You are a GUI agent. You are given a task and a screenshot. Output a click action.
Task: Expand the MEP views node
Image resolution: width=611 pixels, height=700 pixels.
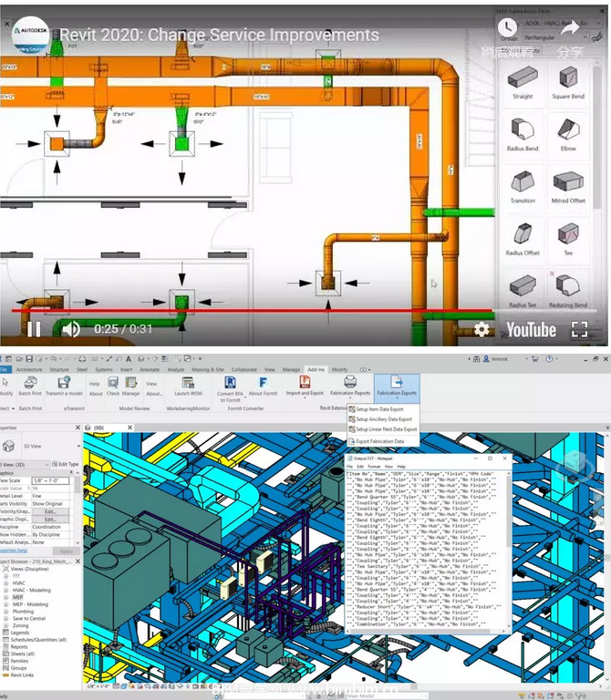(5, 597)
